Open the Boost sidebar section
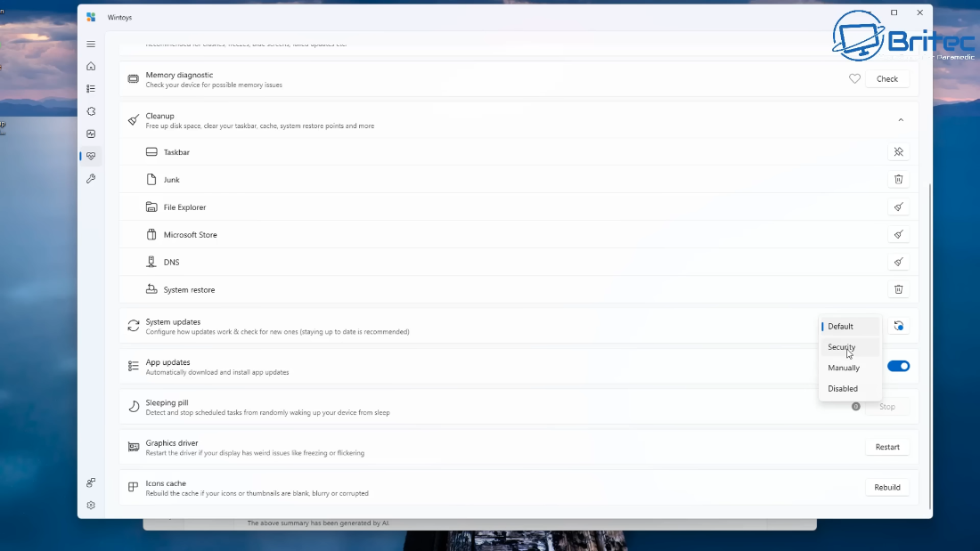This screenshot has height=551, width=980. [91, 111]
